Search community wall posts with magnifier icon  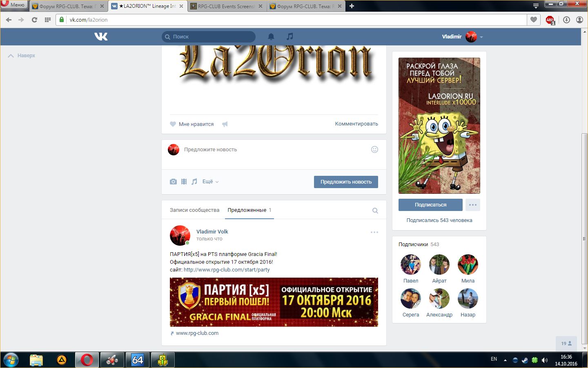click(x=375, y=211)
